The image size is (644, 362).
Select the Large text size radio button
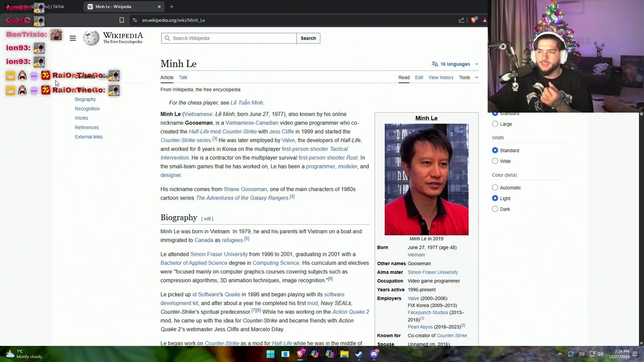click(495, 124)
